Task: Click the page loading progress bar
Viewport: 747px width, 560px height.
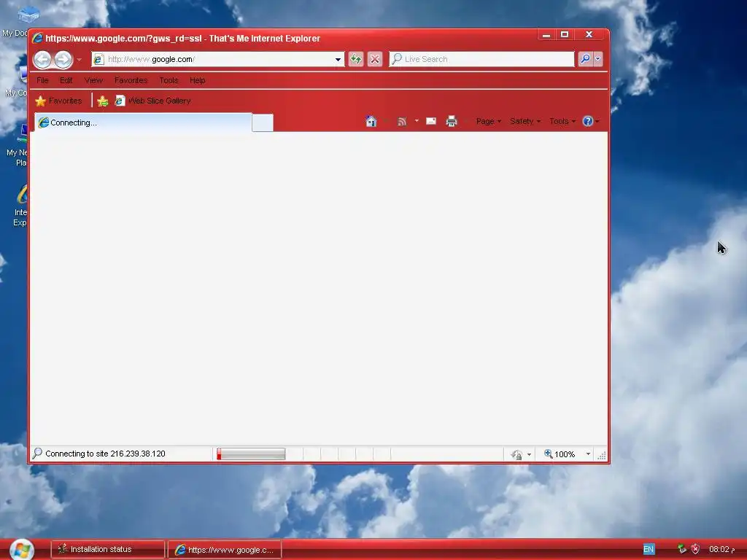Action: click(251, 454)
